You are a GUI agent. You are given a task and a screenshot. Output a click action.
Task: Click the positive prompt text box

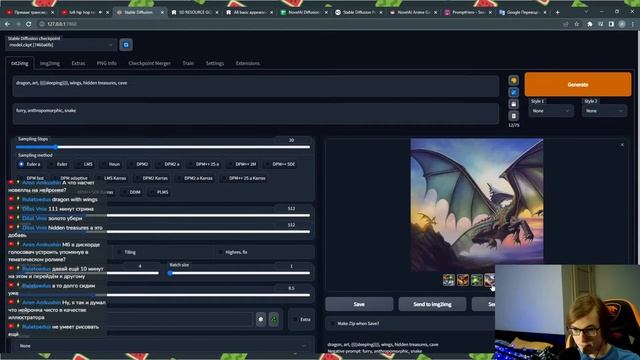(256, 86)
